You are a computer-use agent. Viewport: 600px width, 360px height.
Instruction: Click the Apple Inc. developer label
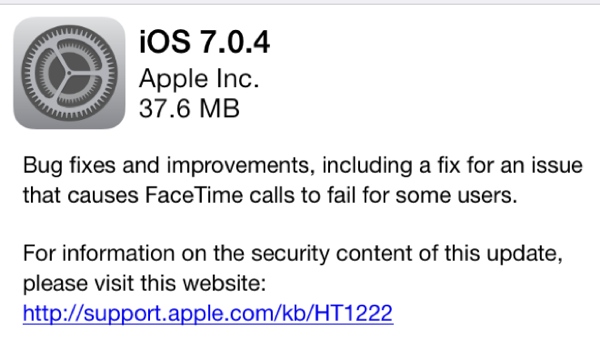pyautogui.click(x=199, y=78)
